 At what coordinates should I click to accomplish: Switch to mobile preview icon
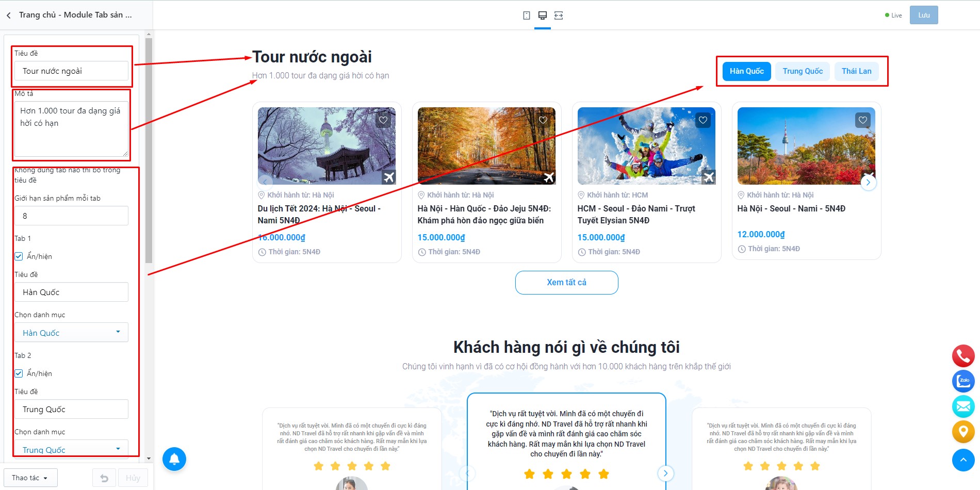click(x=527, y=15)
